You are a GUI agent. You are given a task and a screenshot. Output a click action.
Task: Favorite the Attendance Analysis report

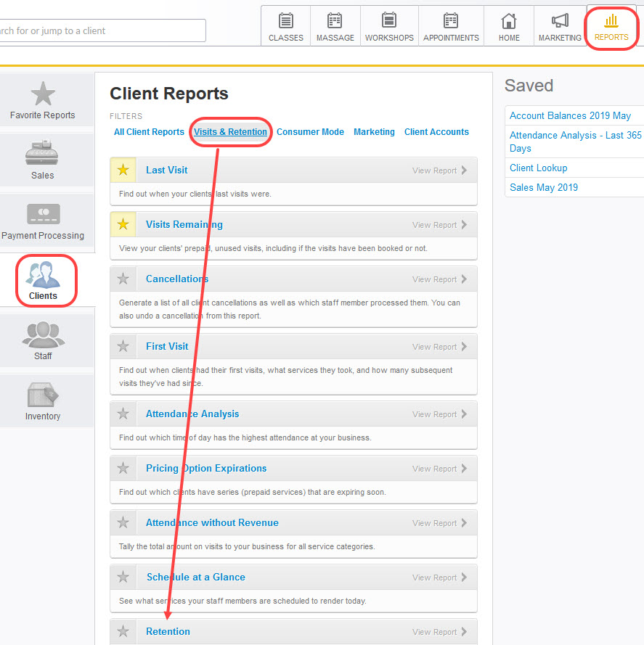[x=123, y=414]
